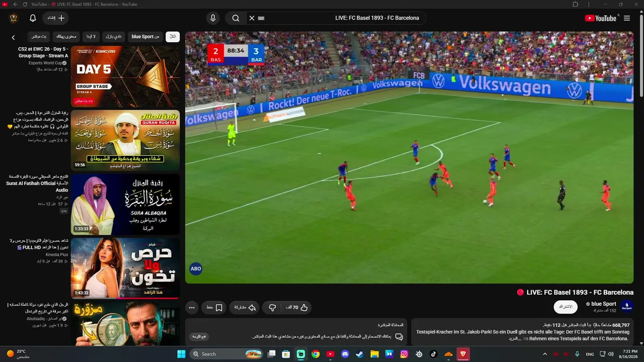Open the Esports World Cup channel name

click(45, 63)
